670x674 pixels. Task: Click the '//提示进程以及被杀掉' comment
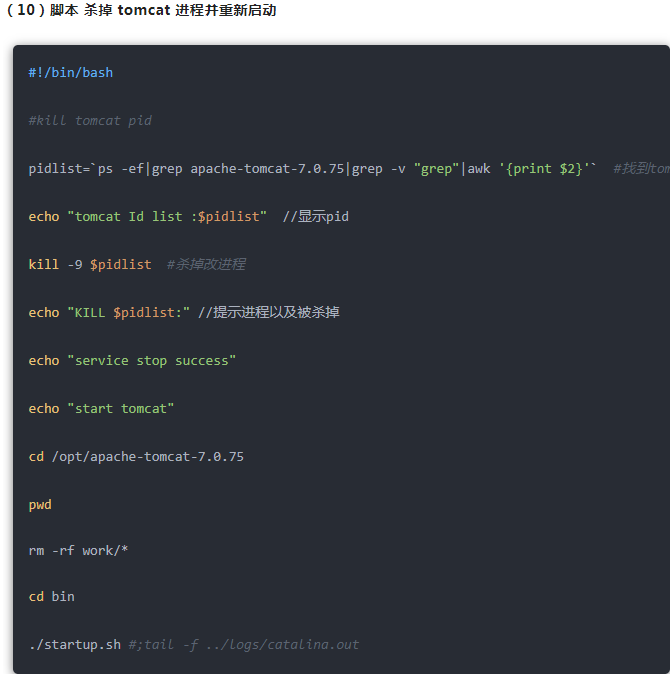(269, 312)
